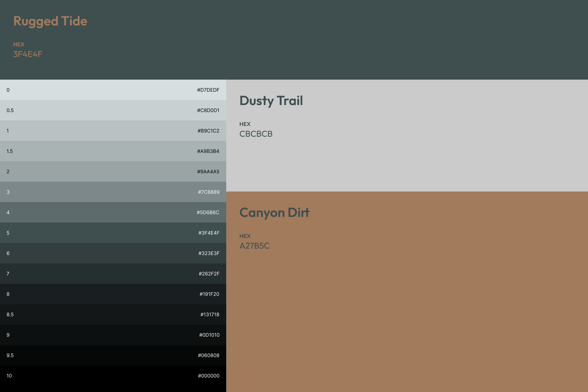Click the #9AA4A5 shade row
The width and height of the screenshot is (588, 392).
[113, 171]
